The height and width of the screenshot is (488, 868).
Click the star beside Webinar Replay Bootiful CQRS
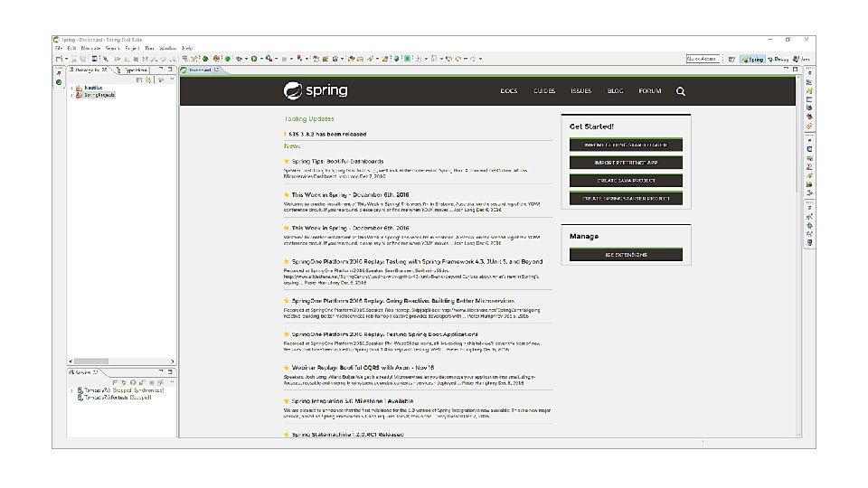(x=287, y=368)
